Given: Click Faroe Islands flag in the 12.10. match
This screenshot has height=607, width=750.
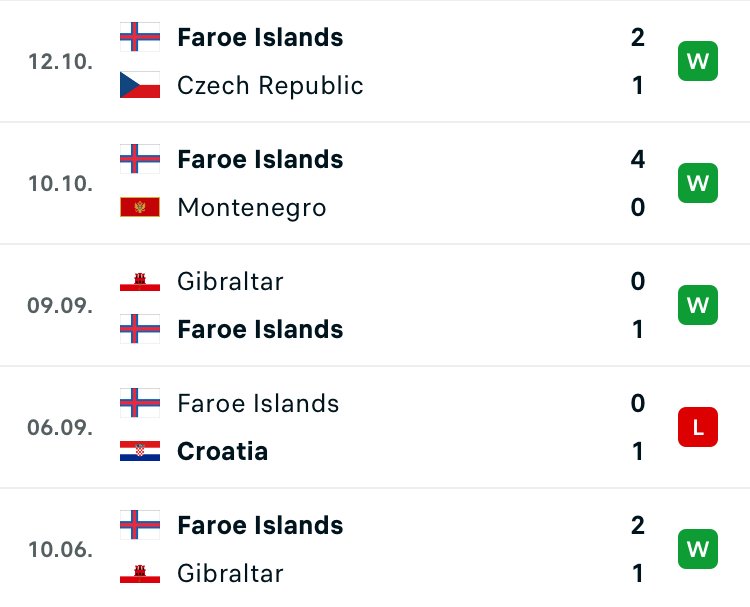Looking at the screenshot, I should click(x=140, y=37).
